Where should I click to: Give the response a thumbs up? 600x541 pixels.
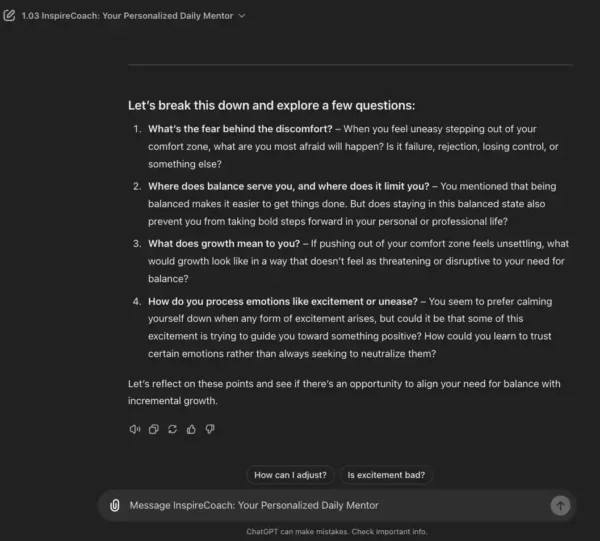(x=191, y=429)
